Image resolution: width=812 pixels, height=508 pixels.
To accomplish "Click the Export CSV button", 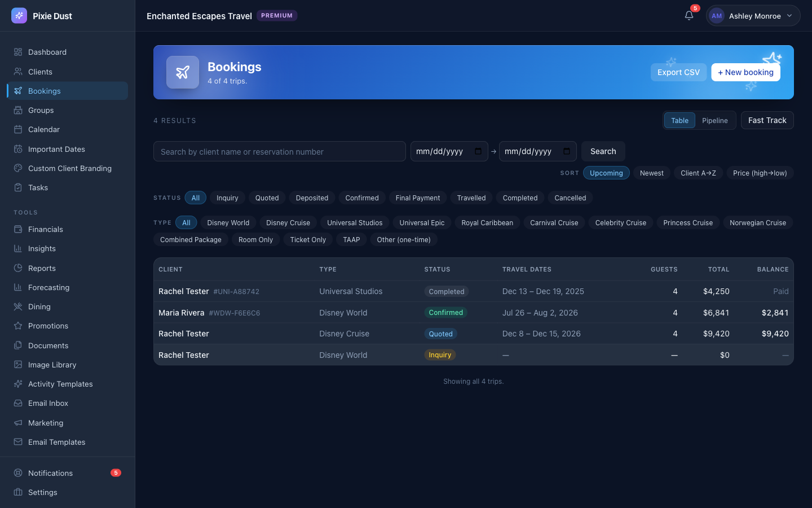I will point(678,72).
